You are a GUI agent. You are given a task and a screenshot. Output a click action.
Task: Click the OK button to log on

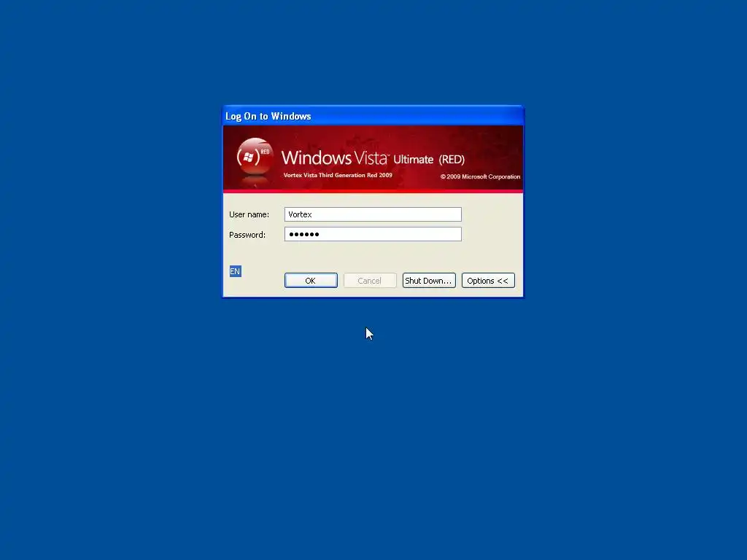(x=311, y=281)
